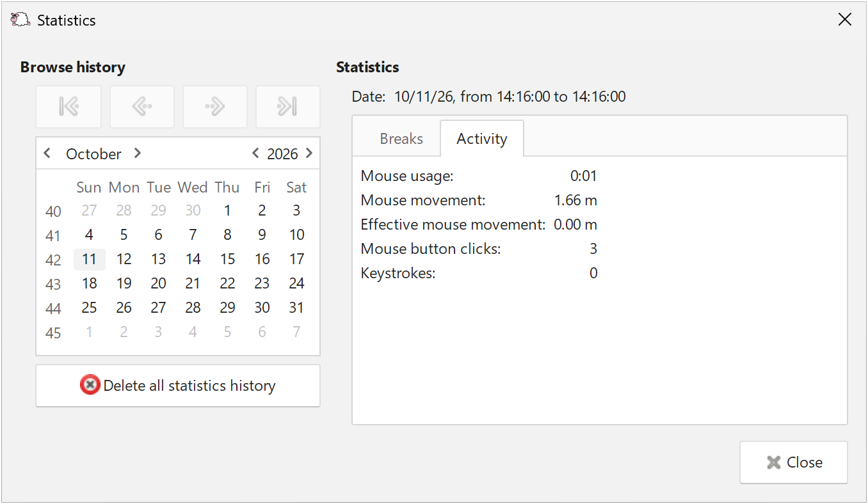Show the previous month in calendar
This screenshot has width=868, height=504.
point(47,154)
